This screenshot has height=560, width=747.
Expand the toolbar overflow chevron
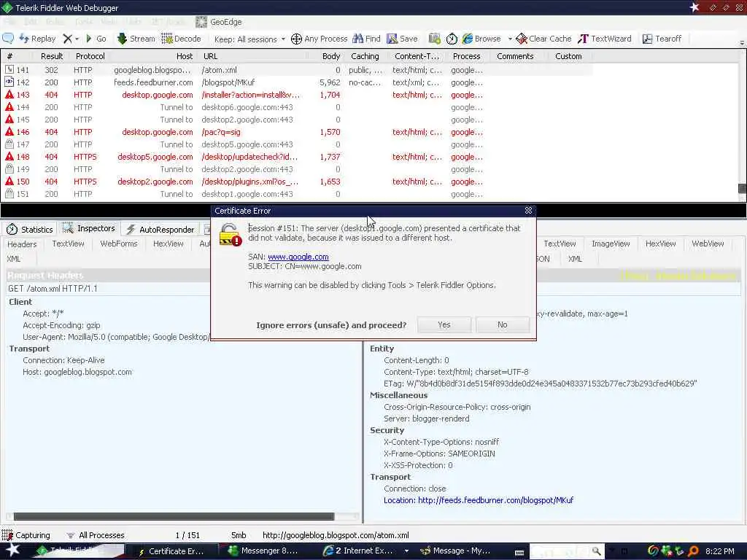click(x=742, y=43)
